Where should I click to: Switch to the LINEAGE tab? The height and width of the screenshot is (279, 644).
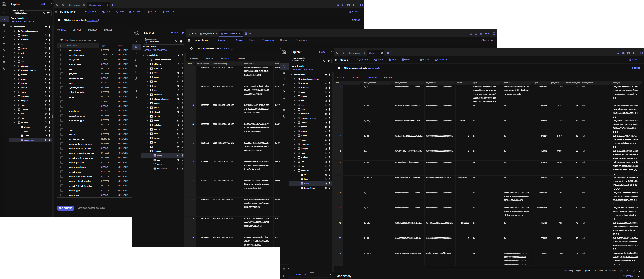tap(108, 30)
